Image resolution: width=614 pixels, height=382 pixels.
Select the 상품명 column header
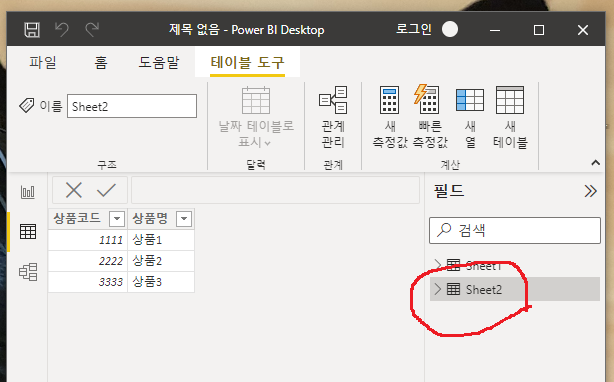(x=150, y=218)
